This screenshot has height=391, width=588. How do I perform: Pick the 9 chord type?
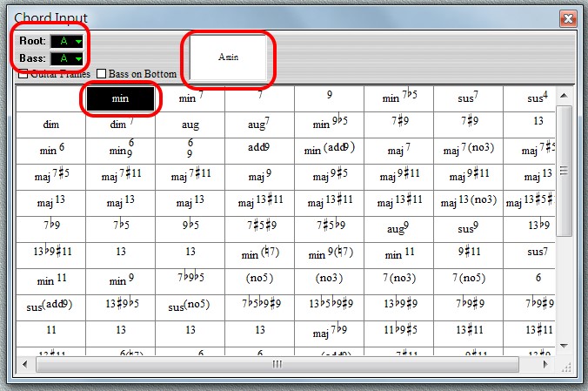click(x=330, y=98)
